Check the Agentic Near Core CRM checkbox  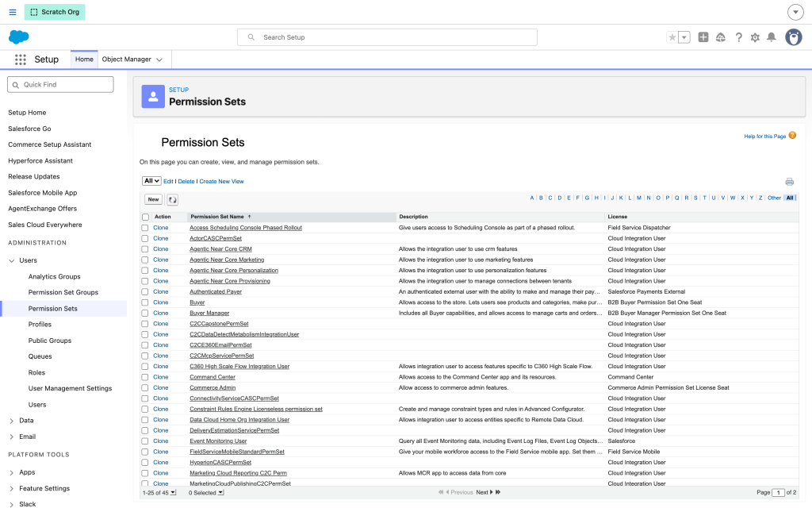coord(145,249)
